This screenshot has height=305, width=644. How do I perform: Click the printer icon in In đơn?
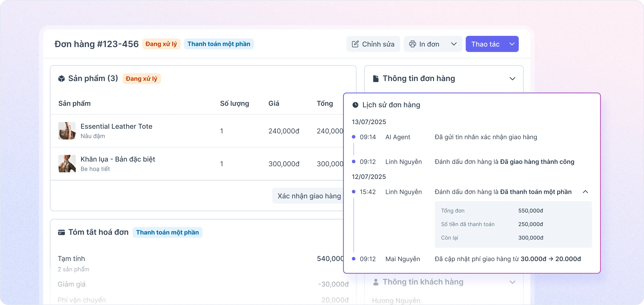pos(412,44)
